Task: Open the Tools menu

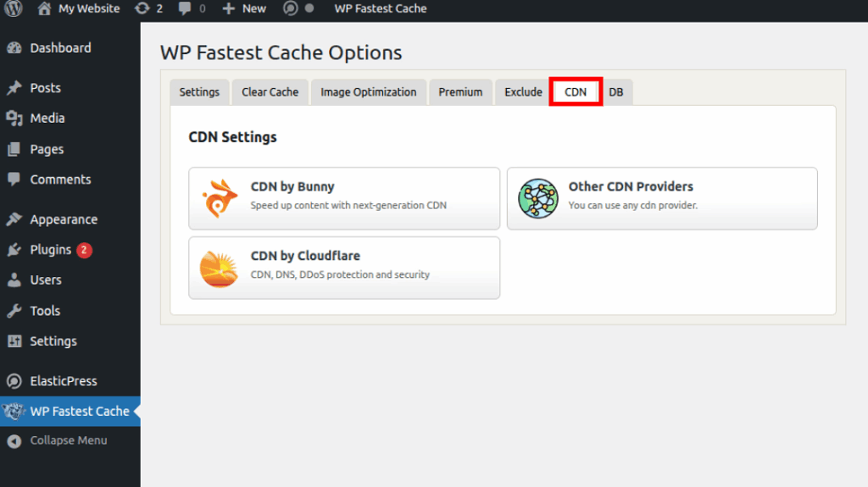Action: click(x=45, y=311)
